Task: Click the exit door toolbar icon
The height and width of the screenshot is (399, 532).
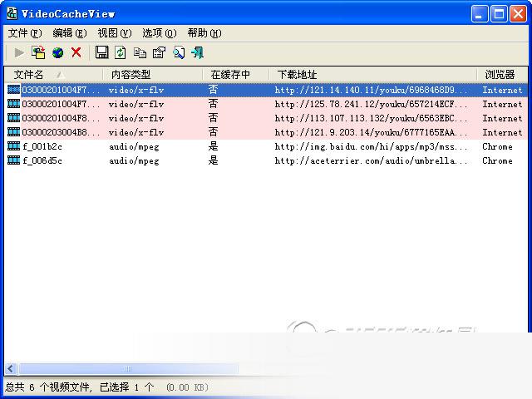Action: (198, 52)
